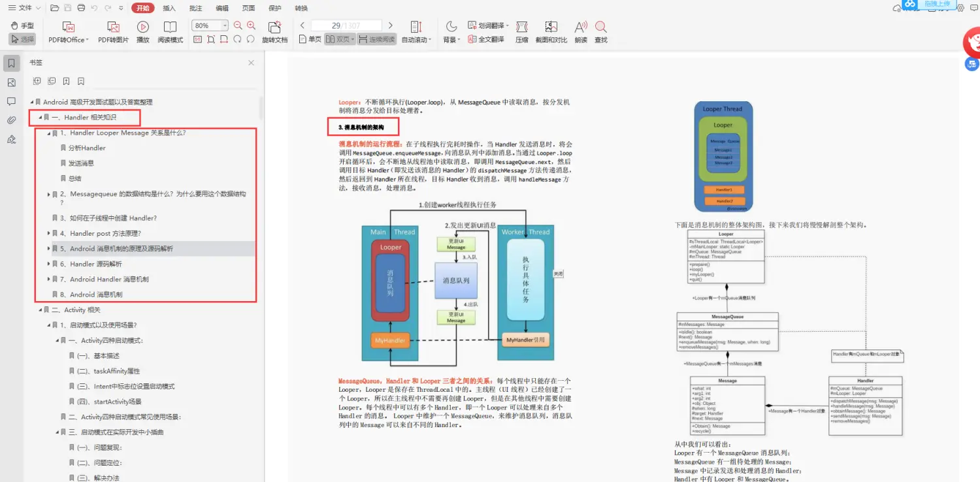
Task: Expand 4、Handler post 方法原理 bookmark
Action: point(49,233)
